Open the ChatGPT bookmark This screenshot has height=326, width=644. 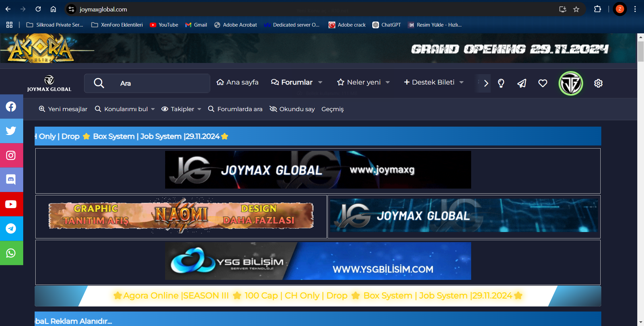387,25
